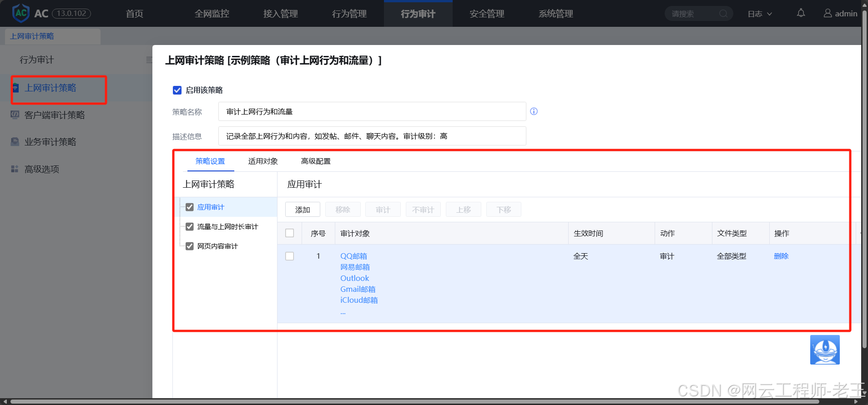Select 网页内容审计 in the policy tree
Image resolution: width=868 pixels, height=405 pixels.
(217, 246)
